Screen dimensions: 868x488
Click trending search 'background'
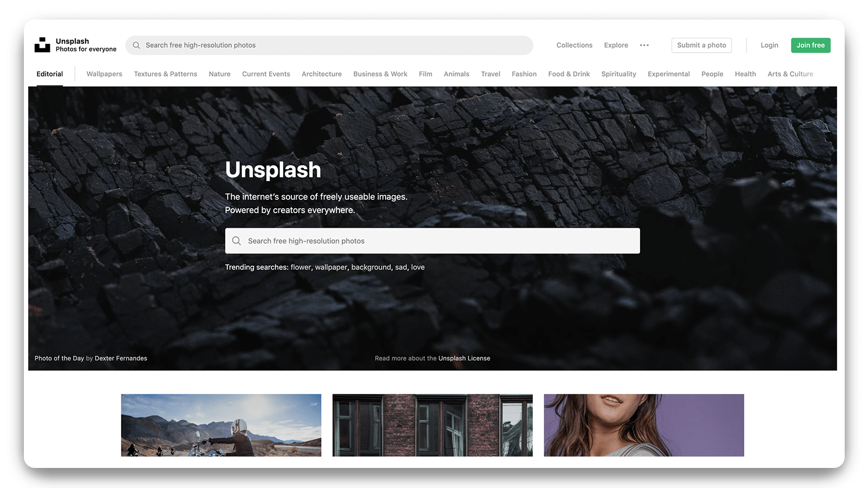(371, 267)
